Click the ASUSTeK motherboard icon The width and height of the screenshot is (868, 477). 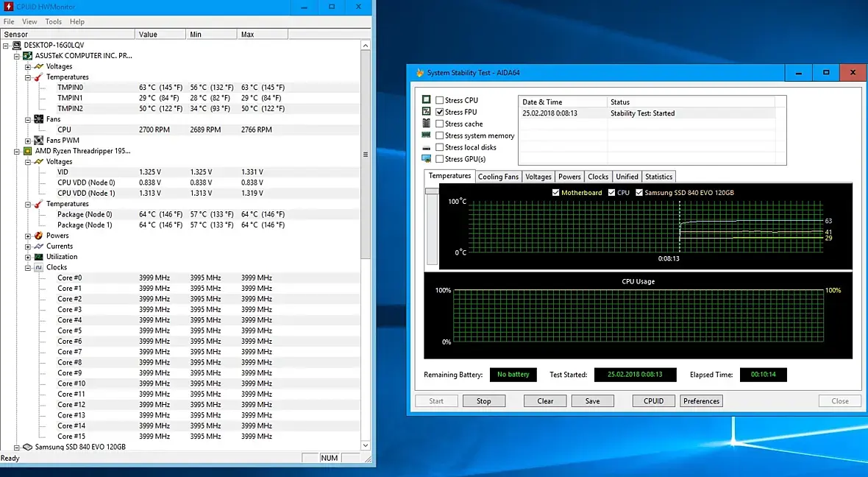pyautogui.click(x=28, y=56)
